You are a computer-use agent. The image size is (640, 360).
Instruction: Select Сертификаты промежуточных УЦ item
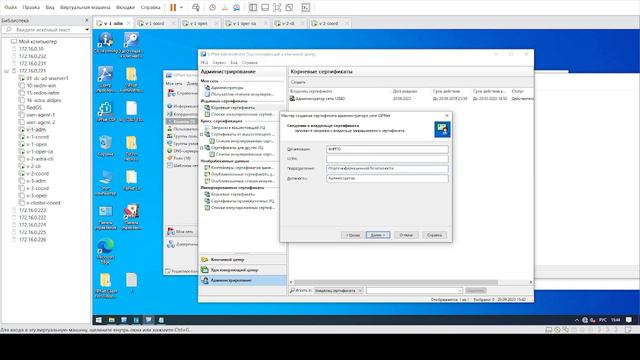tap(242, 201)
